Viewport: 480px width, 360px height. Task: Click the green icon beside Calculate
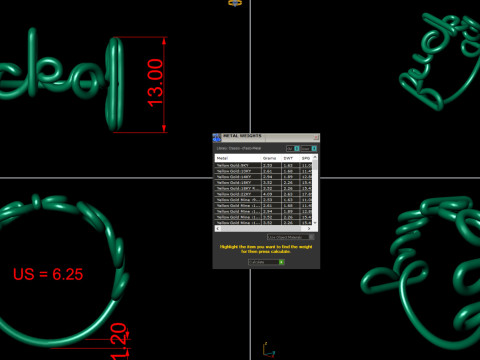pos(281,262)
